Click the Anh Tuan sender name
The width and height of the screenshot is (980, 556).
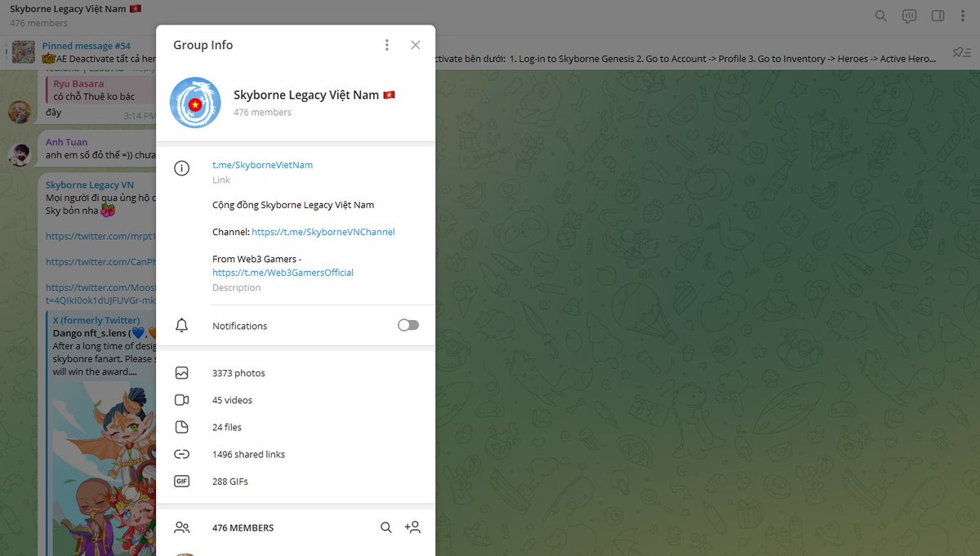tap(66, 142)
